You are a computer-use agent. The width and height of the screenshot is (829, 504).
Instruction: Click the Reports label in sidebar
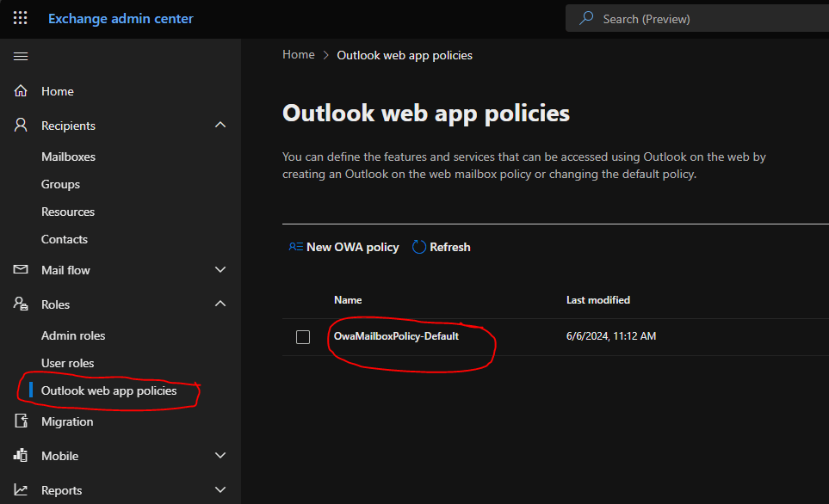tap(61, 490)
